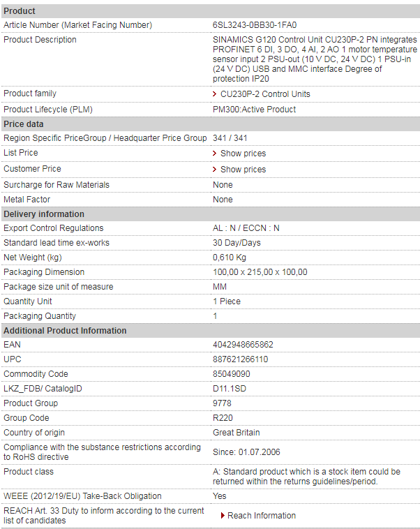This screenshot has height=529, width=420.
Task: Click the red chevron in List Price row
Action: point(215,153)
